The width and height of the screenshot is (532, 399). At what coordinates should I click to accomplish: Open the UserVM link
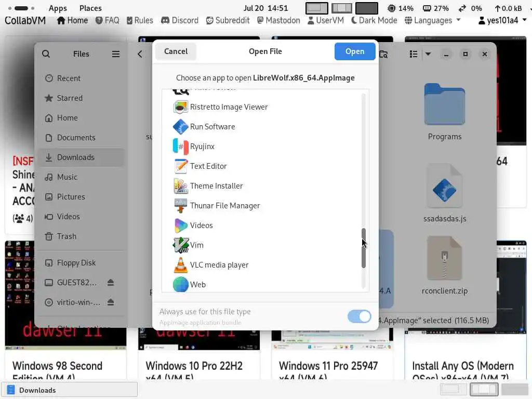coord(326,20)
